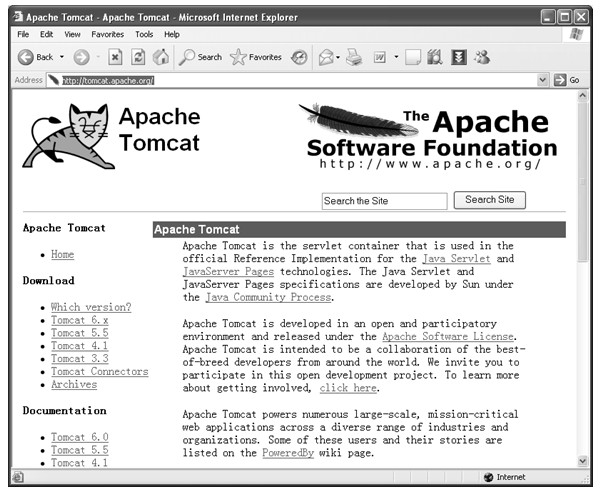Screen dimensions: 600x491
Task: Open the Search pane from the toolbar
Action: point(201,57)
